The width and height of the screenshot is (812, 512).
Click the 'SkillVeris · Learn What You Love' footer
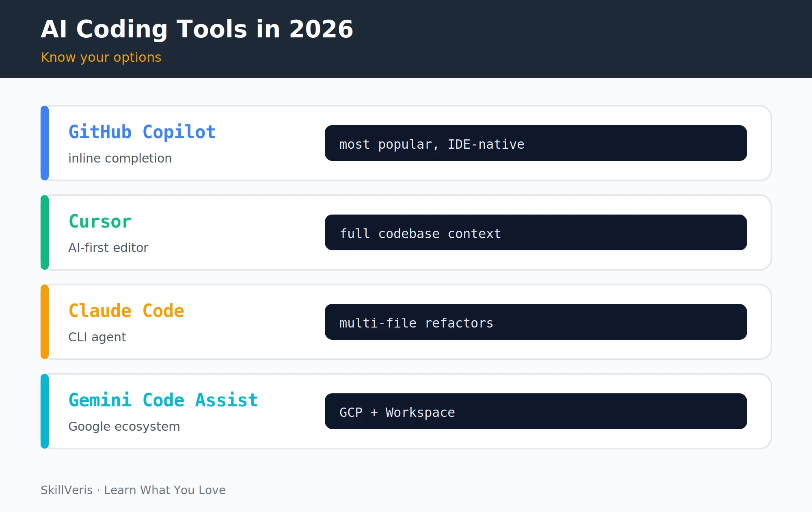point(133,490)
